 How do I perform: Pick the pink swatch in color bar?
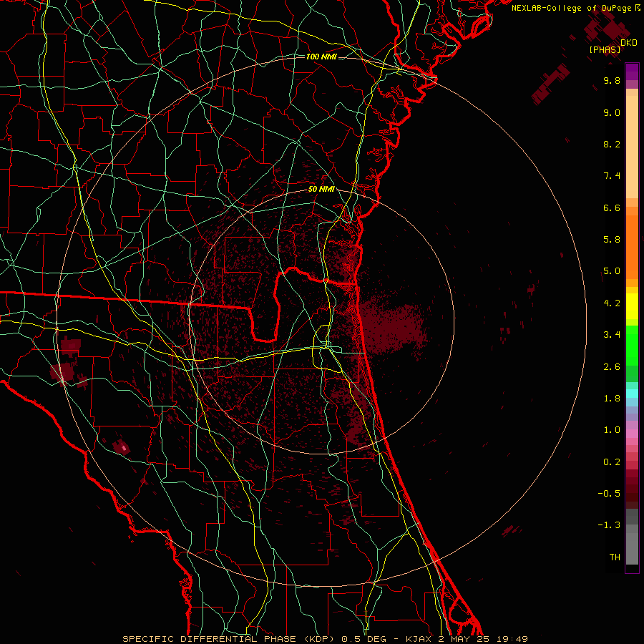[x=632, y=434]
